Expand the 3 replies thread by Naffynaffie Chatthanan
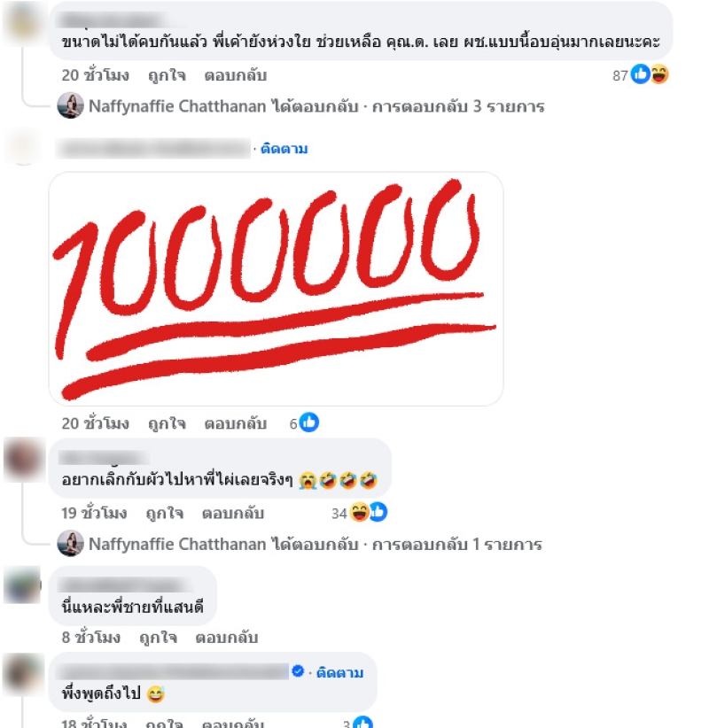The image size is (709, 728). 316,106
